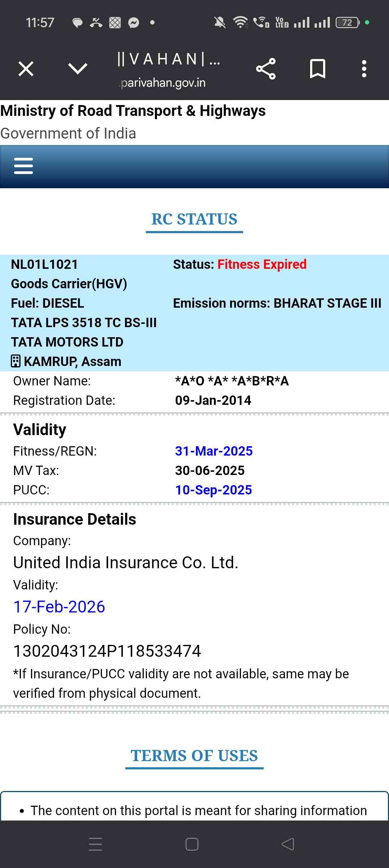This screenshot has height=868, width=389.
Task: Tap the Messenger notification icon
Action: point(134,23)
